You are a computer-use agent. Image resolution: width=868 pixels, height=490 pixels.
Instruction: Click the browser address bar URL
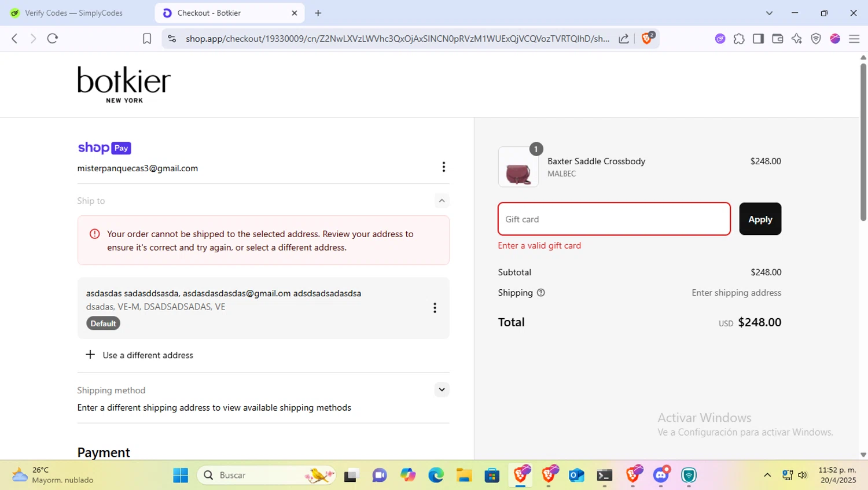click(397, 39)
